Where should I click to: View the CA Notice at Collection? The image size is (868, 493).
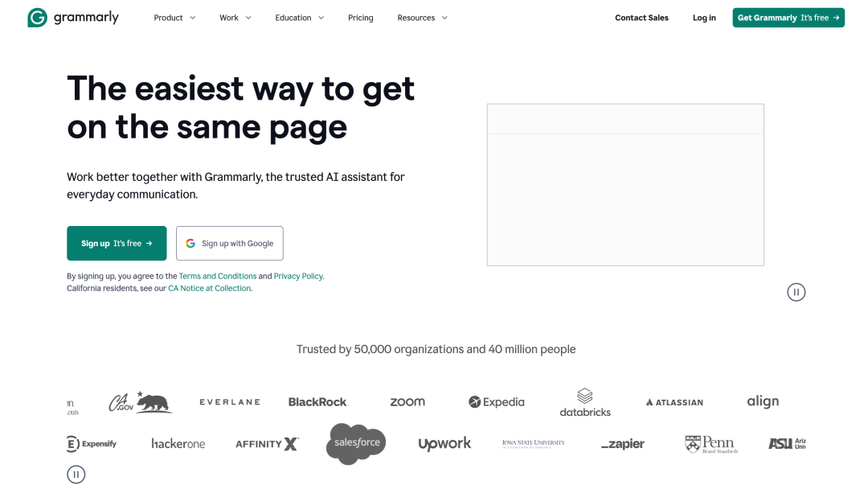[x=209, y=288]
